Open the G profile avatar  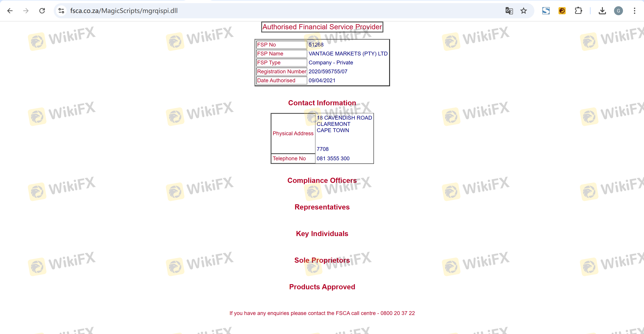pos(618,11)
